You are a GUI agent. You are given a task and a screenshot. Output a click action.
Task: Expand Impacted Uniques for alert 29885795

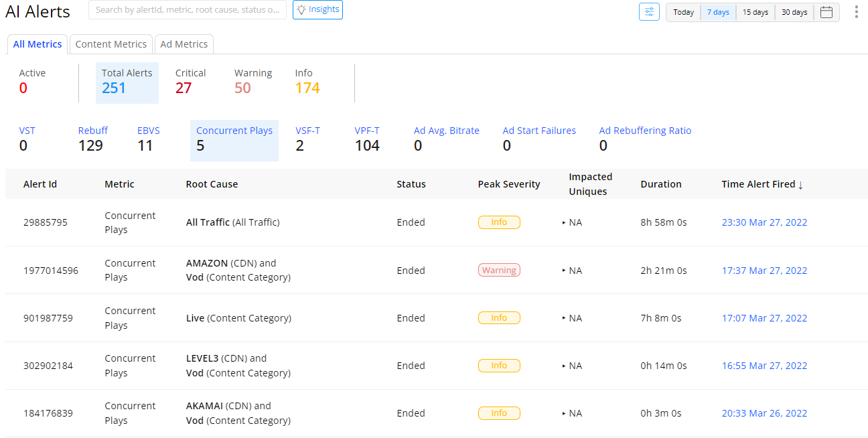tap(564, 222)
